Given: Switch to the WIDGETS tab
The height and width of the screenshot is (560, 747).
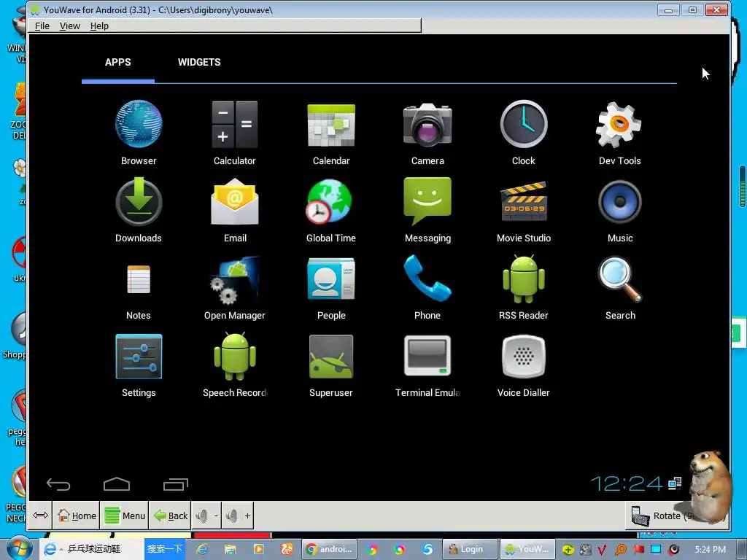Looking at the screenshot, I should click(199, 62).
